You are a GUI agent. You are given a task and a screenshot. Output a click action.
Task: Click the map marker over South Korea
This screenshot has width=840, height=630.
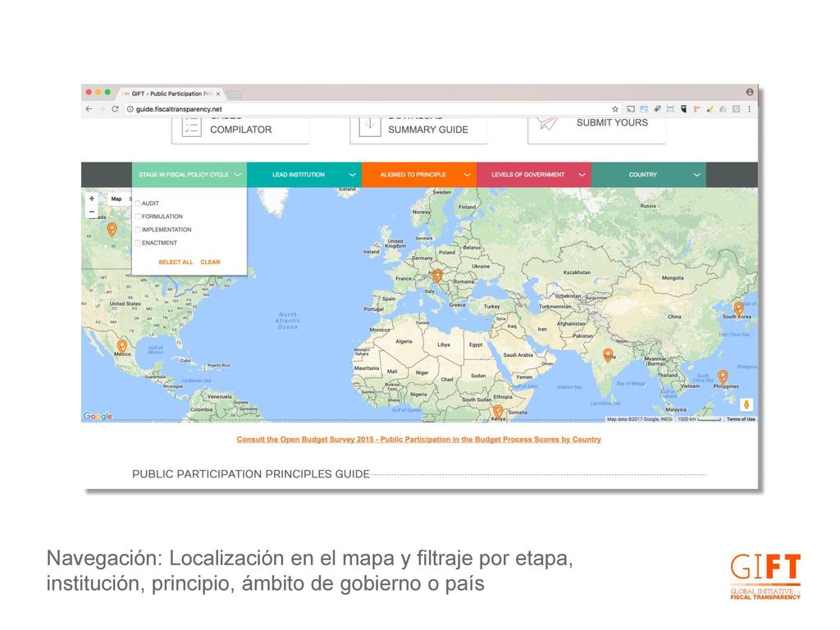[738, 308]
